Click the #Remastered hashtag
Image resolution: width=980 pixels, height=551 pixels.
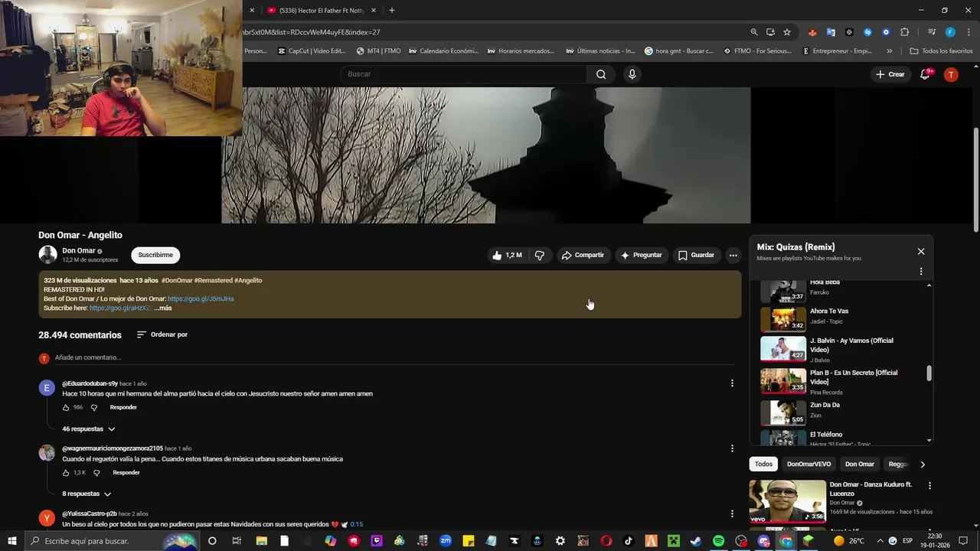coord(213,280)
